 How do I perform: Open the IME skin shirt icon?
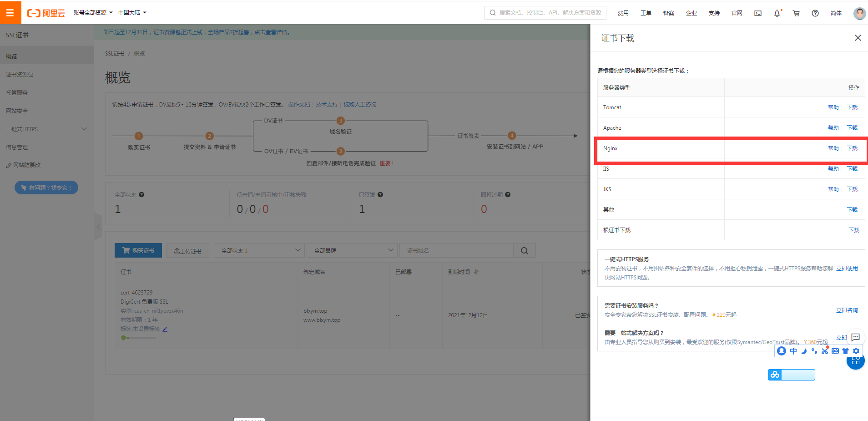point(846,351)
